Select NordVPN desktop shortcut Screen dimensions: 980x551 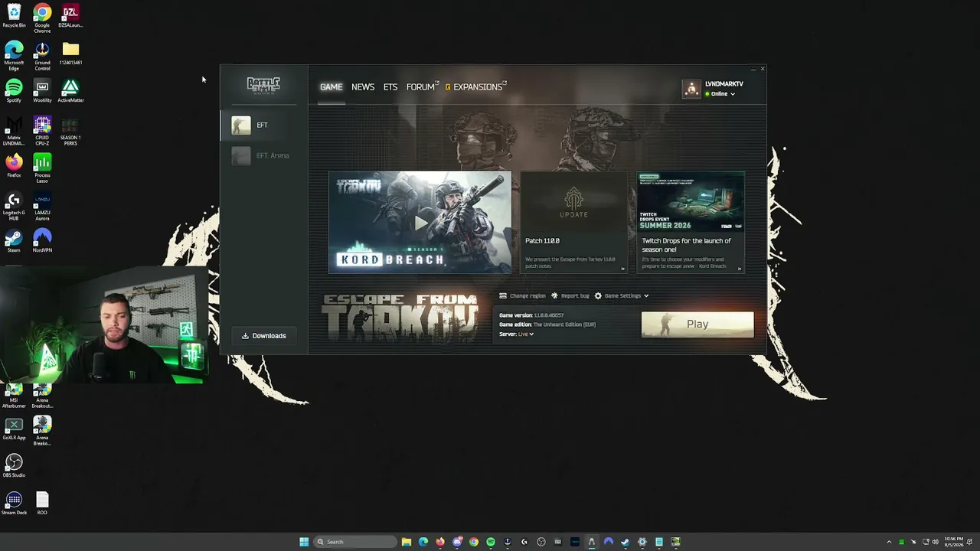pos(42,241)
